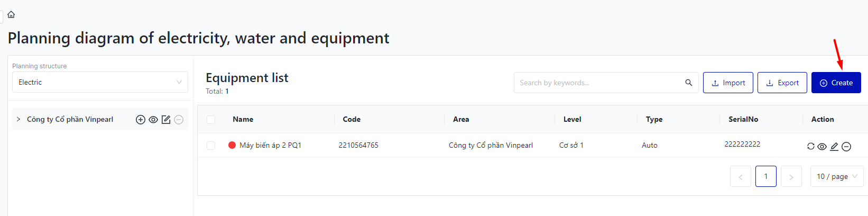
Task: Click the Import button
Action: click(728, 83)
